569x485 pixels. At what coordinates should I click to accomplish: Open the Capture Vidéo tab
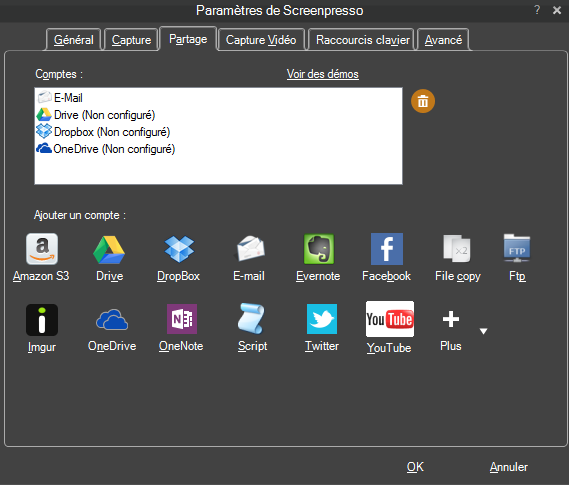pyautogui.click(x=261, y=40)
